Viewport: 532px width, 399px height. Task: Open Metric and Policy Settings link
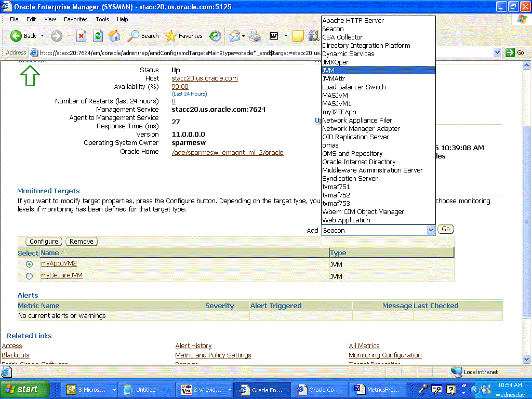pos(213,355)
